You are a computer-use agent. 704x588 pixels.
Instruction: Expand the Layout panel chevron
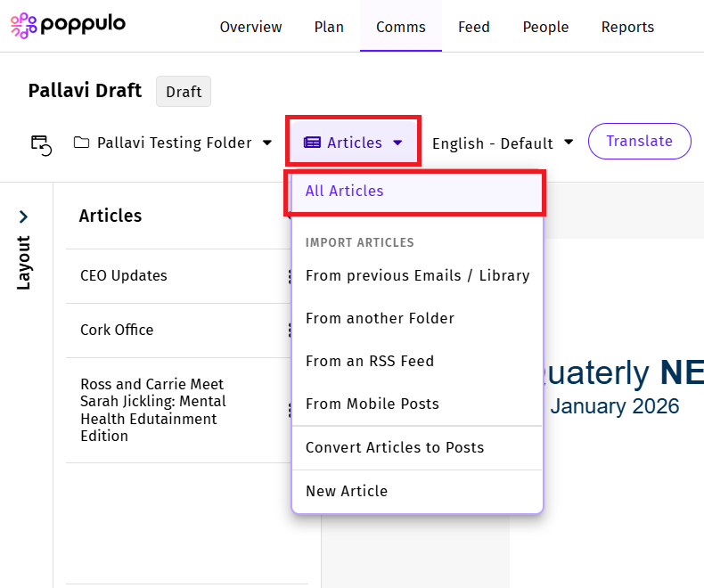23,216
